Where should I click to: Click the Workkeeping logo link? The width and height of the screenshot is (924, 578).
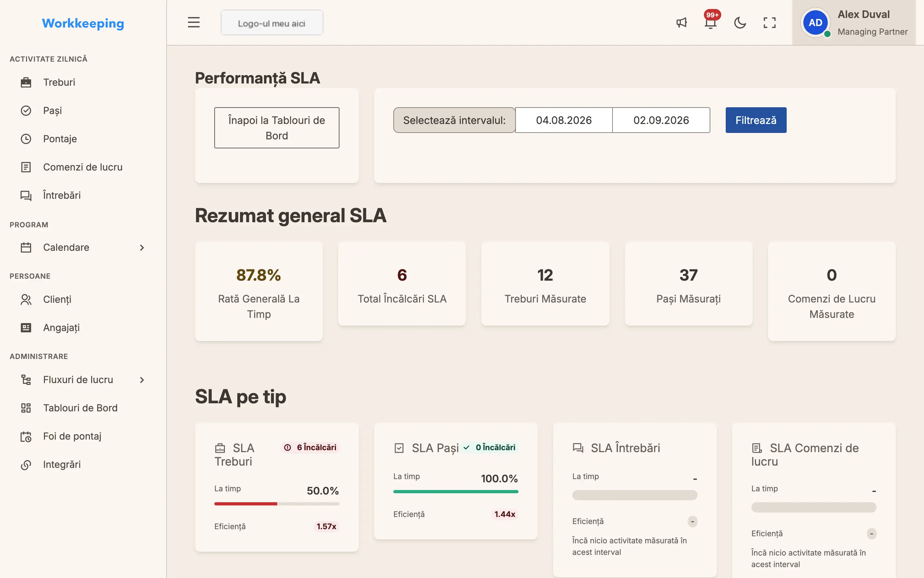coord(83,23)
